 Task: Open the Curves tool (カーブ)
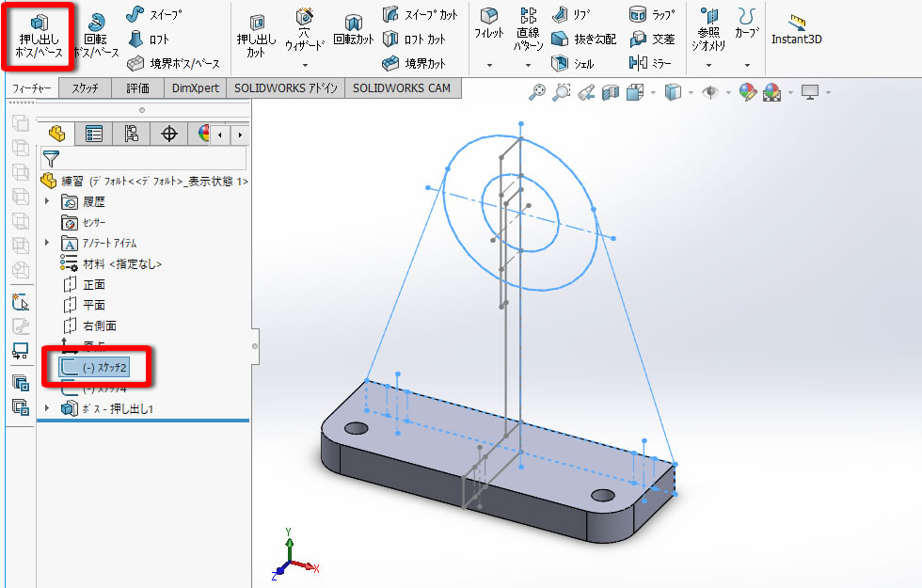click(x=747, y=24)
